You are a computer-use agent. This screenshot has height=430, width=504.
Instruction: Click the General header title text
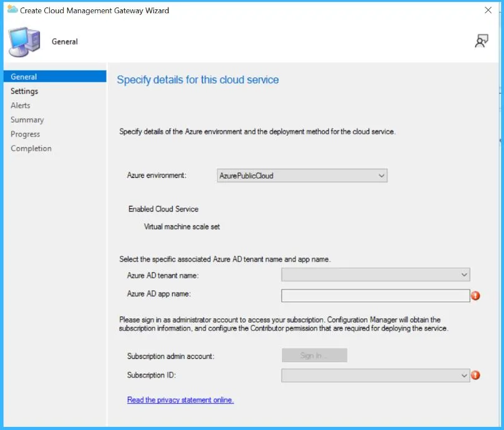coord(65,41)
